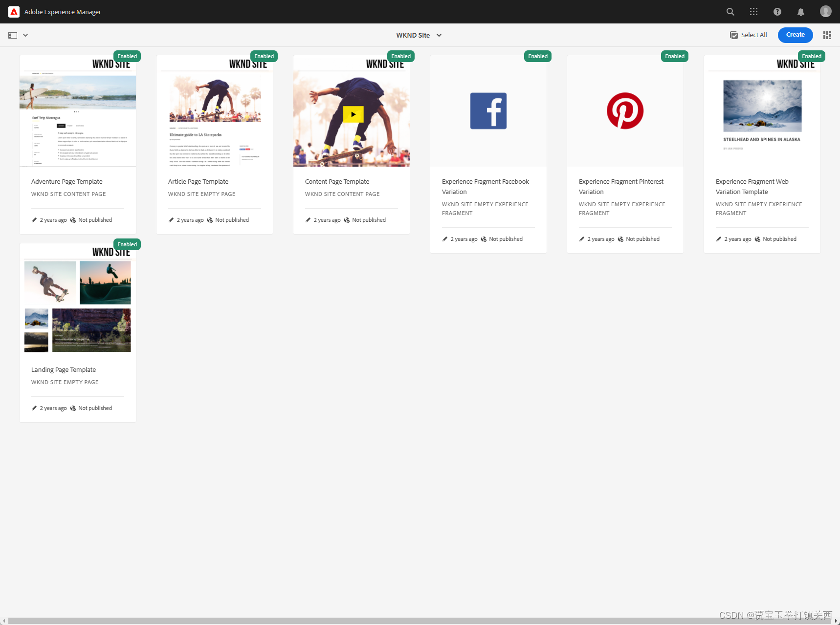Click pencil modified icon on Landing Page Template

click(x=34, y=408)
